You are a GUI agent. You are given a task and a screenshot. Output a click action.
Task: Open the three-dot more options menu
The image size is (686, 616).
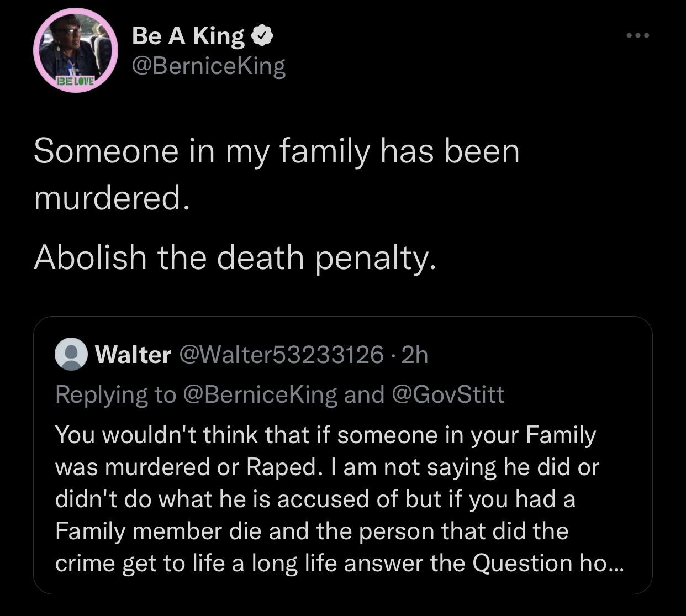click(638, 36)
